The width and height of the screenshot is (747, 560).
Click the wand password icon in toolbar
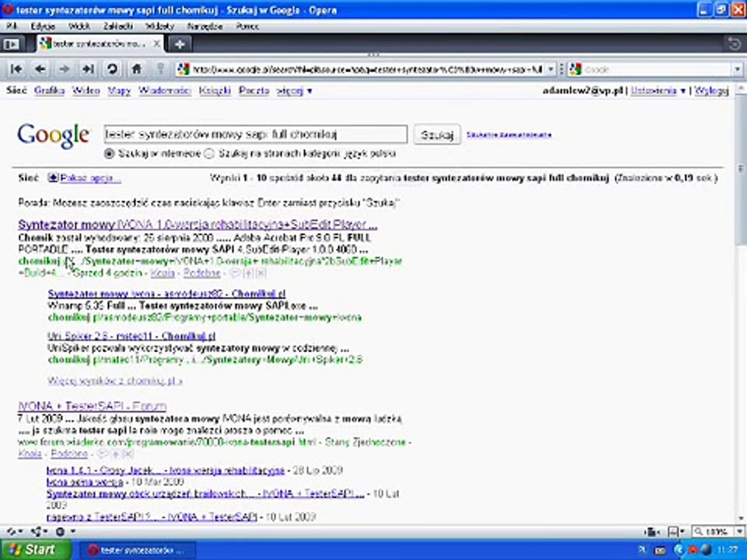tap(160, 69)
